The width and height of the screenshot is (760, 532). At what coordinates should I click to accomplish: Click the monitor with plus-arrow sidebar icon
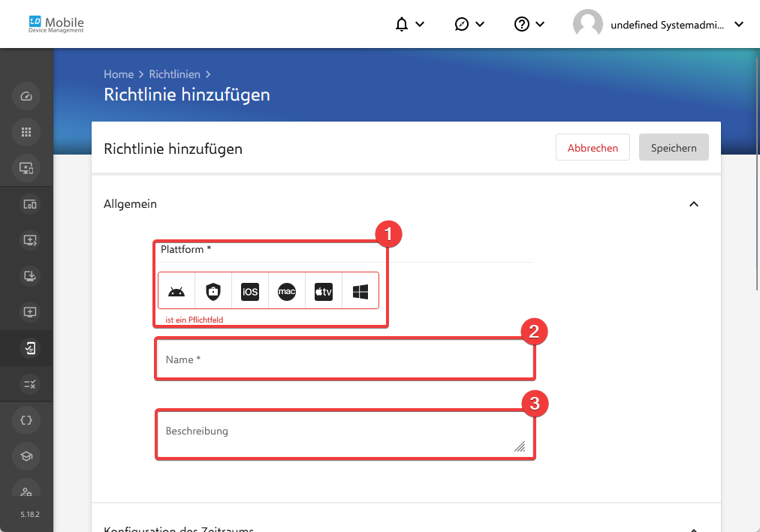(x=29, y=240)
